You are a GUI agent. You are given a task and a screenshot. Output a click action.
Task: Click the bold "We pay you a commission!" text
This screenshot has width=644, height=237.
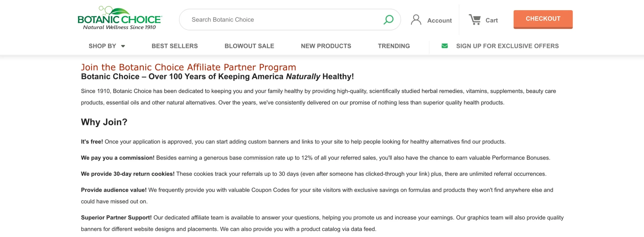coord(117,158)
